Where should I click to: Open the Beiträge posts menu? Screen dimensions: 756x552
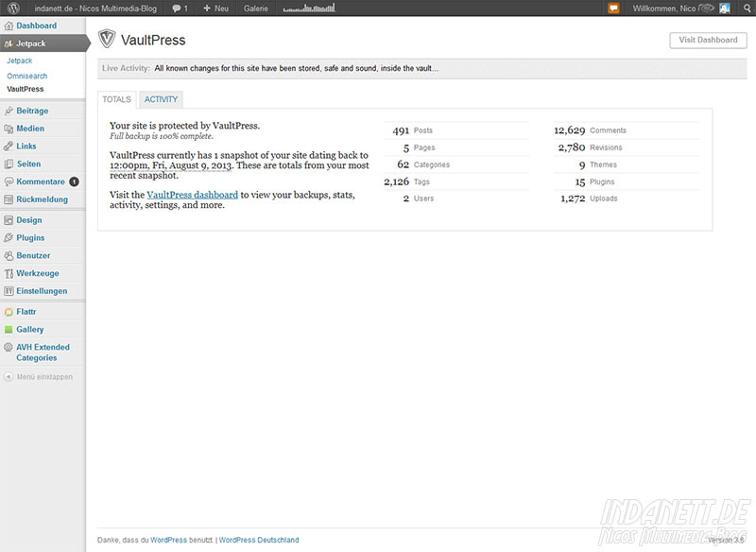[32, 111]
